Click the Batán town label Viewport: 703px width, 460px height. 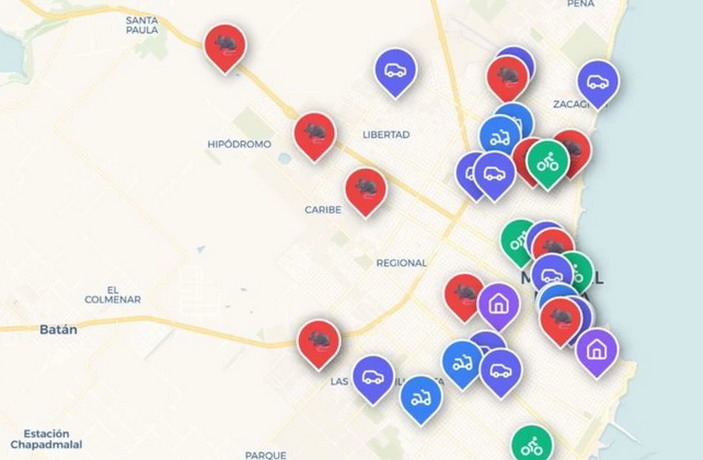58,330
